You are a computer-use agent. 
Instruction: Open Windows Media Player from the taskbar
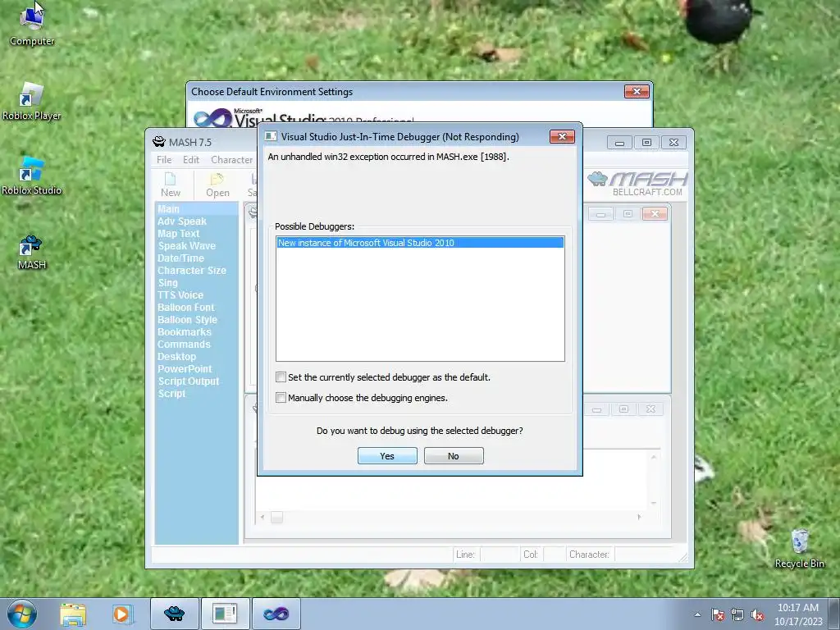tap(121, 614)
